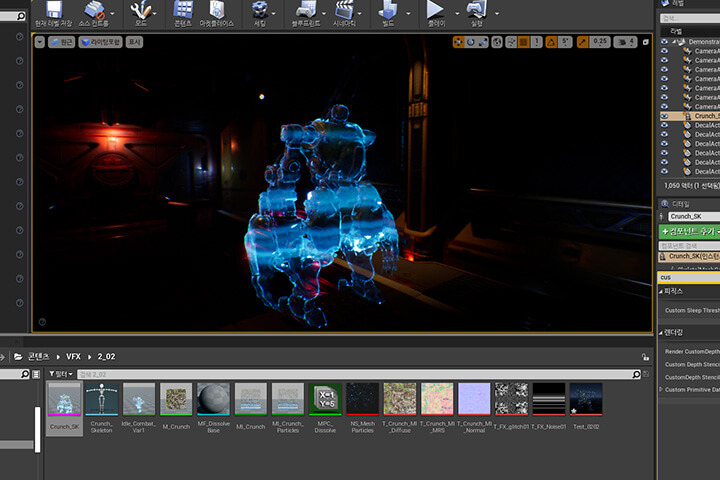Click the 2_02 folder breadcrumb
This screenshot has width=720, height=480.
pos(107,356)
